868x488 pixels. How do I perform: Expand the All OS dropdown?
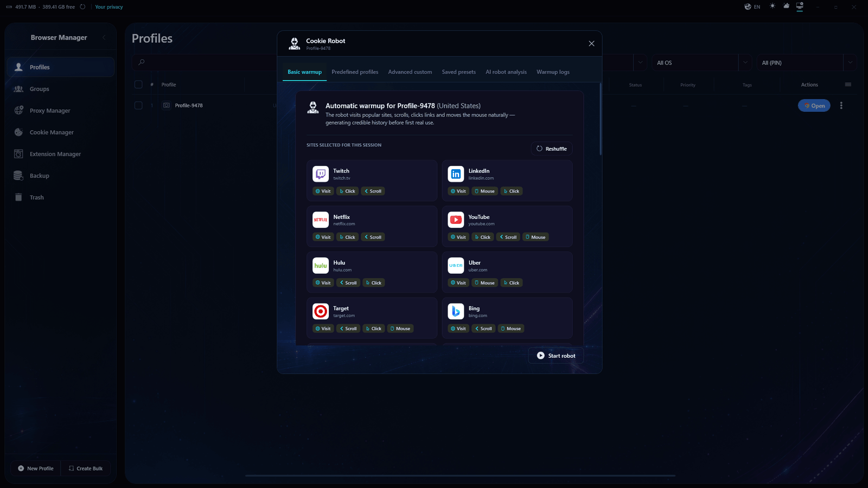(745, 62)
